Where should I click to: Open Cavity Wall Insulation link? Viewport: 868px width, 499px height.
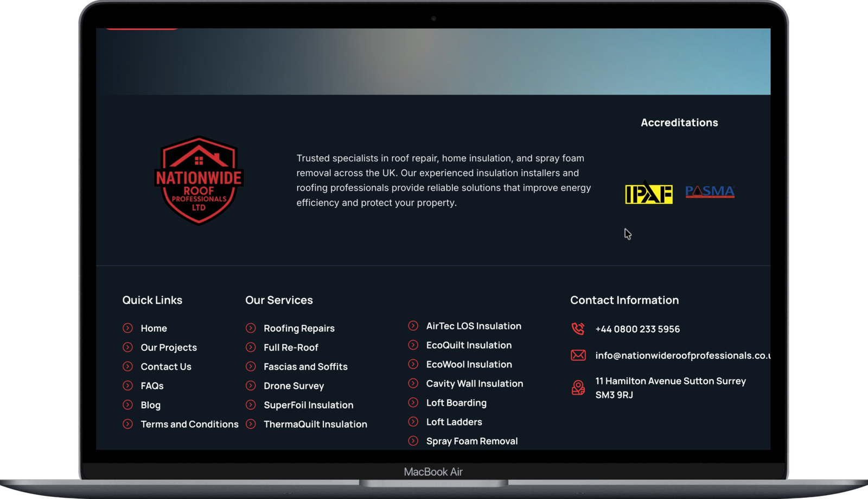click(x=474, y=383)
